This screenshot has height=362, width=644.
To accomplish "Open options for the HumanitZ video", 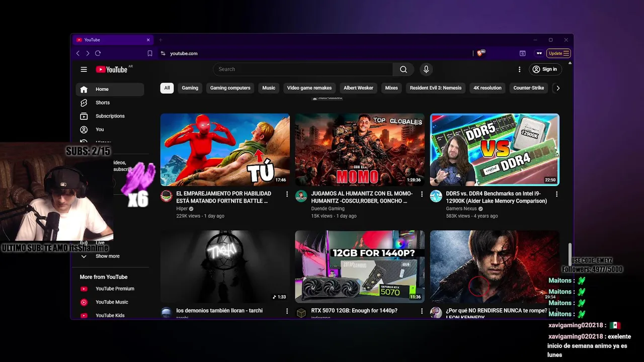I will [x=422, y=194].
